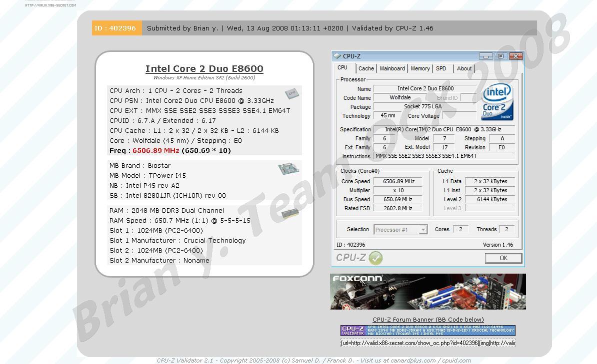
Task: Open the SPD tab
Action: pos(441,68)
